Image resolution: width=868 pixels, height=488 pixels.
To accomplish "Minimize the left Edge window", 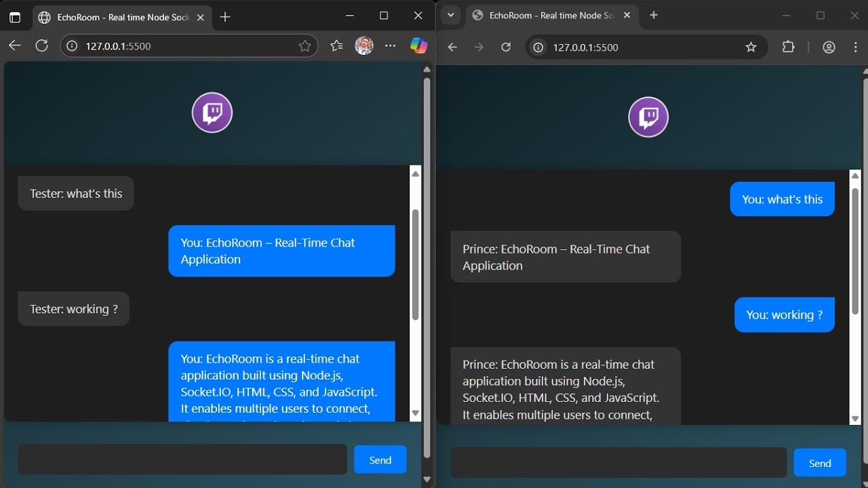I will pos(350,16).
